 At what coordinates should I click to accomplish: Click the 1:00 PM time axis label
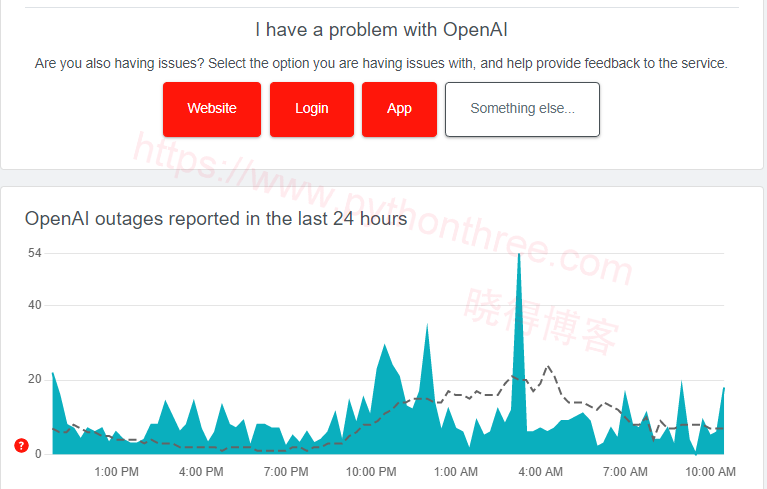116,472
